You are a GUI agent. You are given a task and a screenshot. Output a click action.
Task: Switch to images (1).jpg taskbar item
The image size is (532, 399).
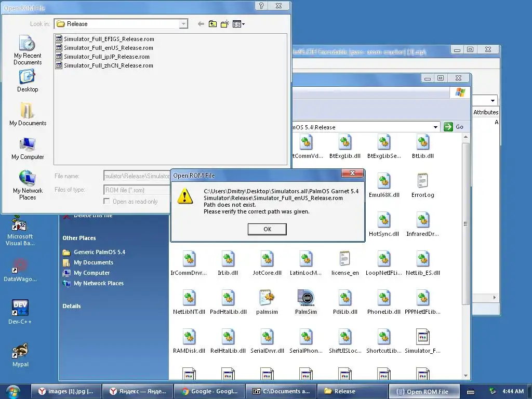(x=66, y=391)
